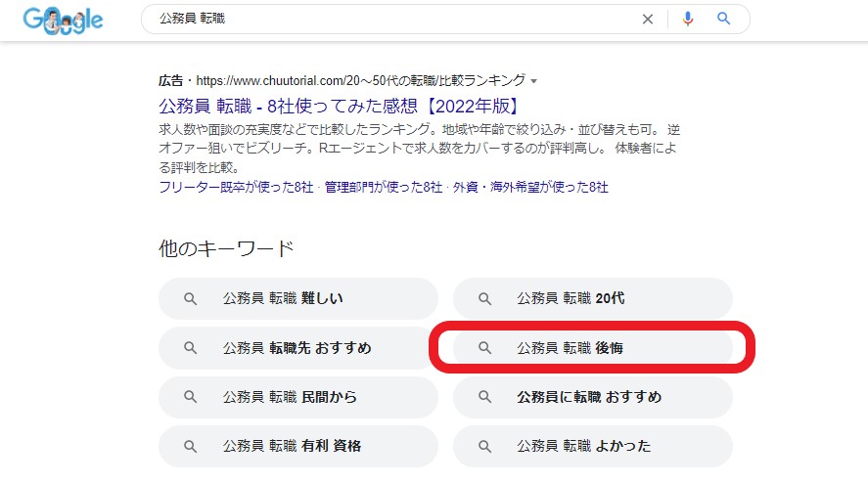Select suggestion 公務員 転職 難しい

click(x=283, y=298)
